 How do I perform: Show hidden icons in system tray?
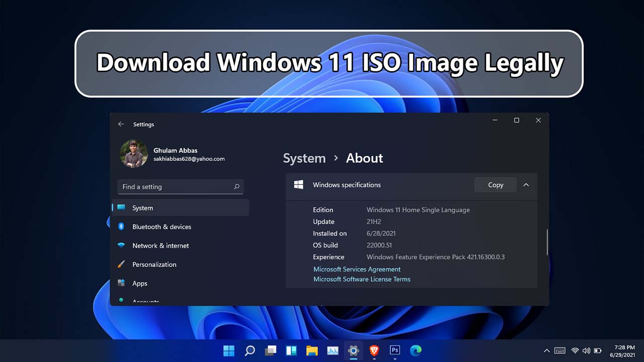(x=547, y=350)
